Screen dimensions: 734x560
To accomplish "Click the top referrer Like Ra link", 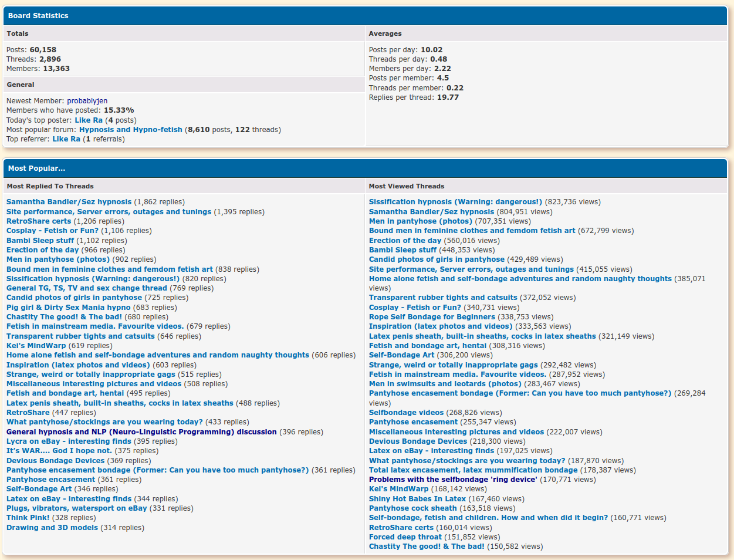I will (66, 139).
